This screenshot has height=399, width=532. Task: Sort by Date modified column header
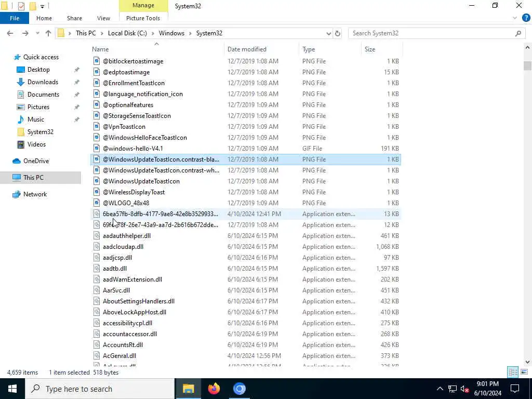[247, 49]
